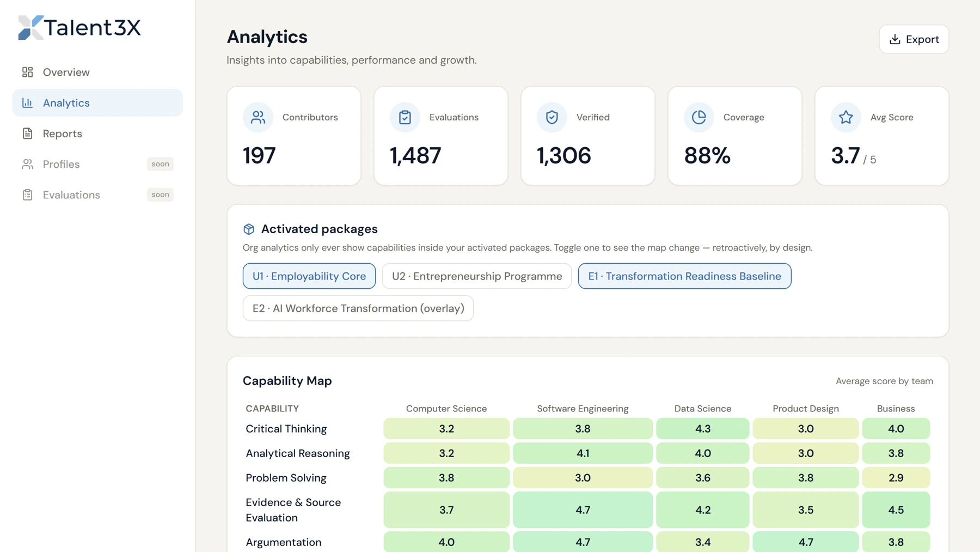Click Business Problem Solving 2.9 cell
This screenshot has width=980, height=552.
point(896,478)
